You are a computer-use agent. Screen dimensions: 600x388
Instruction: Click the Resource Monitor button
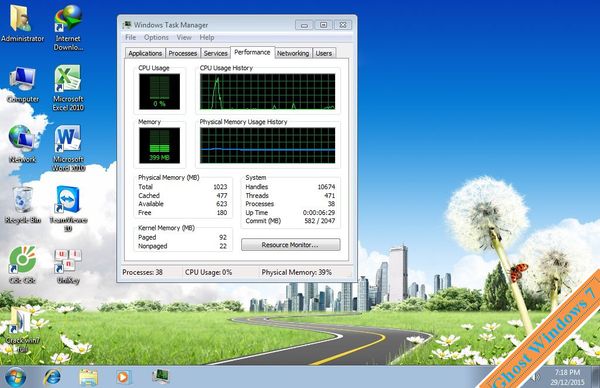(x=290, y=245)
